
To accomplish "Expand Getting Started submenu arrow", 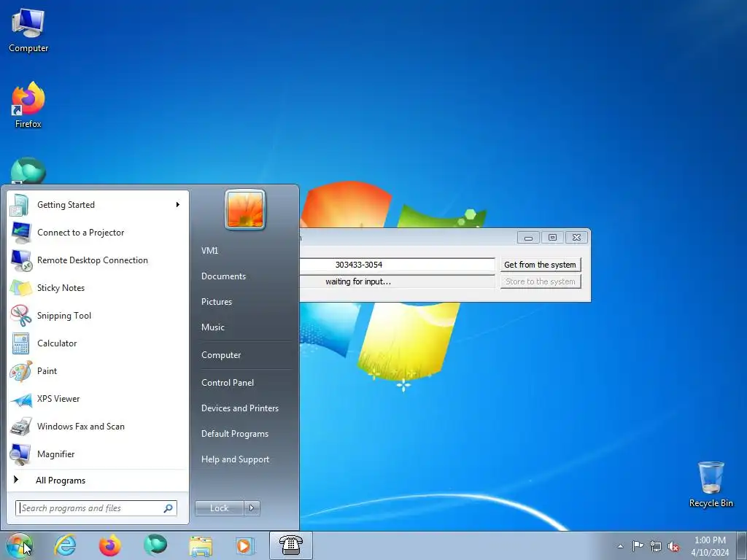I will [x=178, y=205].
